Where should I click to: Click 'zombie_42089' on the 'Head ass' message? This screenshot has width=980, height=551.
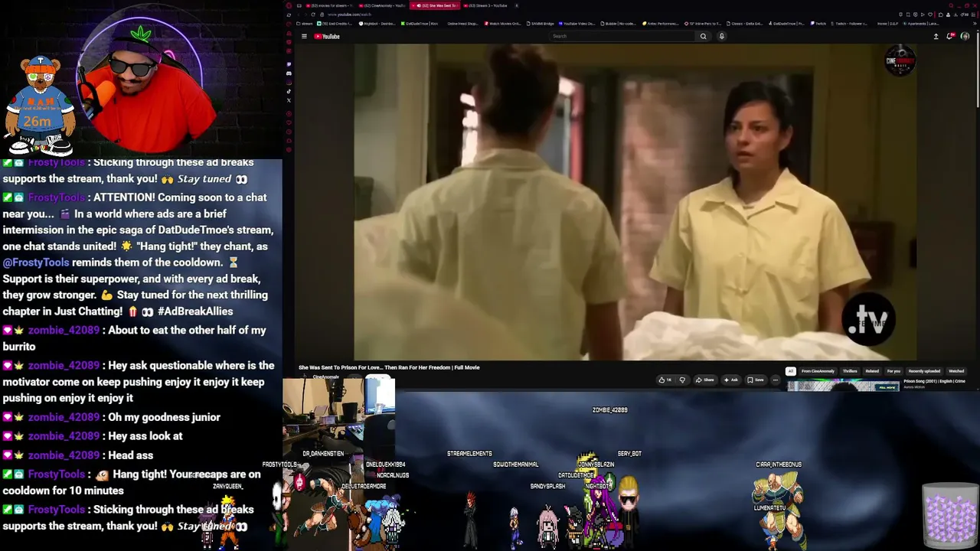(x=64, y=455)
